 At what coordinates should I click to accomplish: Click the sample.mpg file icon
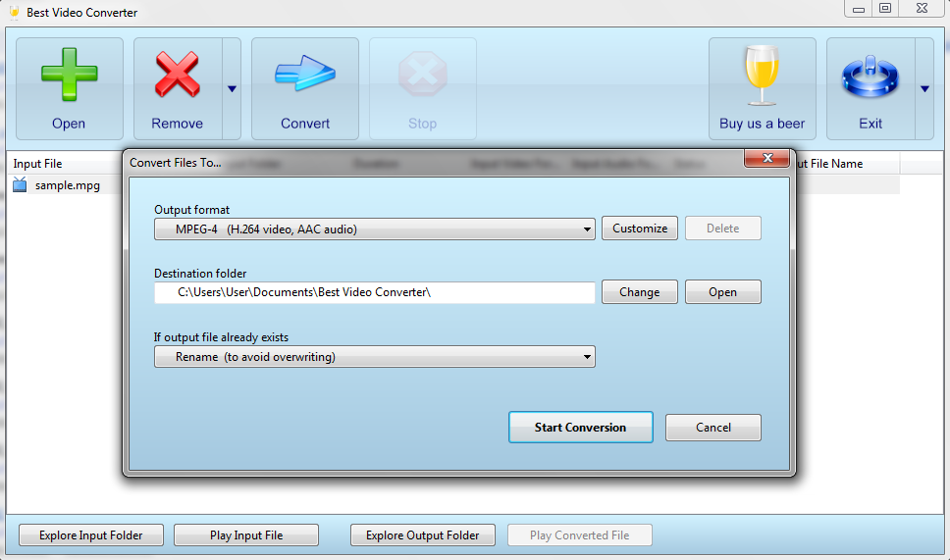(20, 185)
